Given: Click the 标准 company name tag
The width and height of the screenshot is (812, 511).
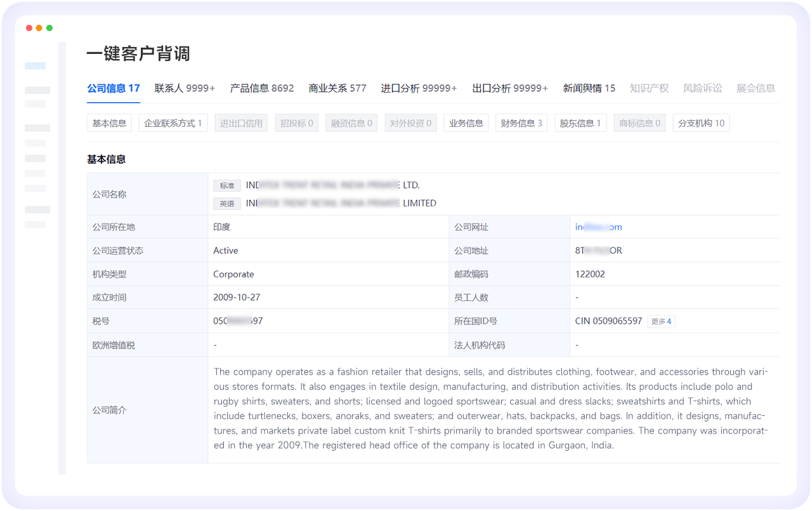Looking at the screenshot, I should pos(227,186).
